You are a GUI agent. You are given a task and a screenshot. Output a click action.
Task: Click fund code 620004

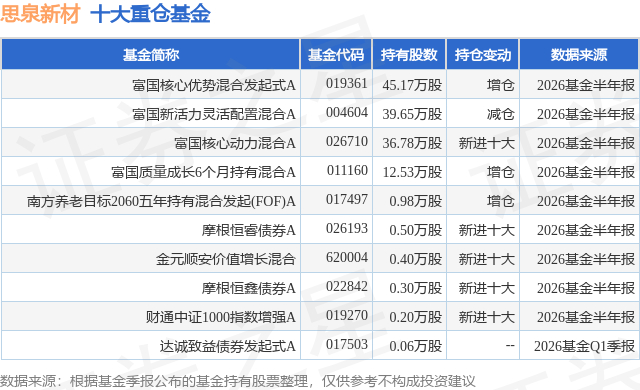point(347,257)
